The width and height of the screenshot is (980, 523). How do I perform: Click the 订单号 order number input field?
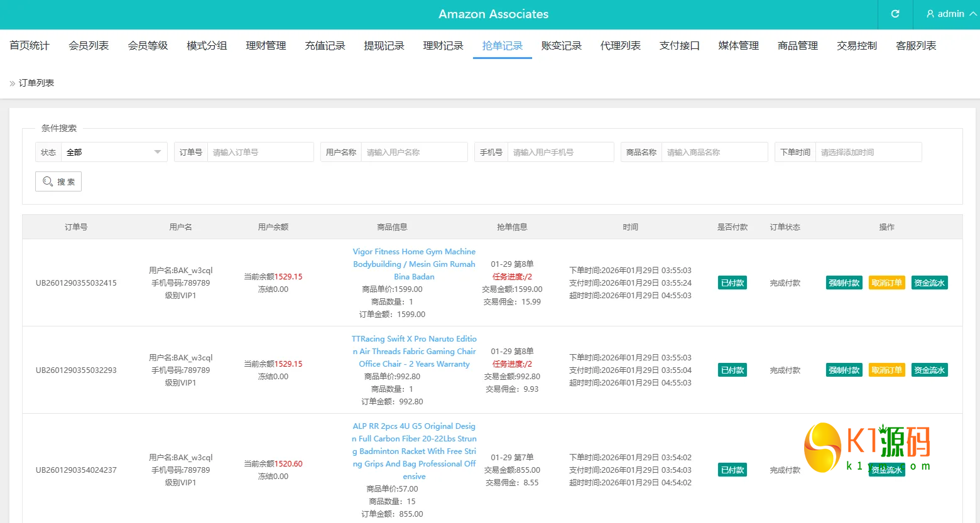pyautogui.click(x=261, y=151)
